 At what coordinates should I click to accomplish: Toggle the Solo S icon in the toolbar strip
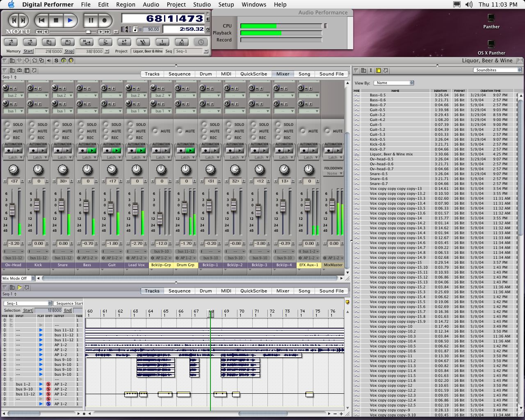pyautogui.click(x=56, y=60)
